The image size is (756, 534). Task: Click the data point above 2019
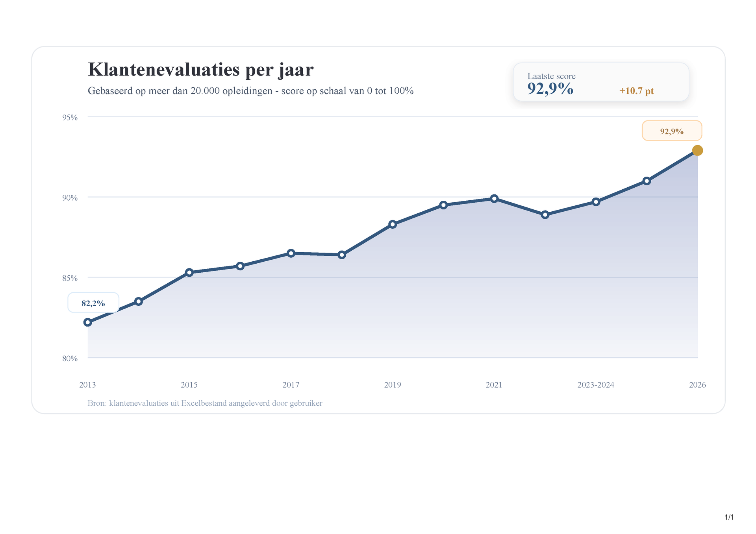coord(393,224)
